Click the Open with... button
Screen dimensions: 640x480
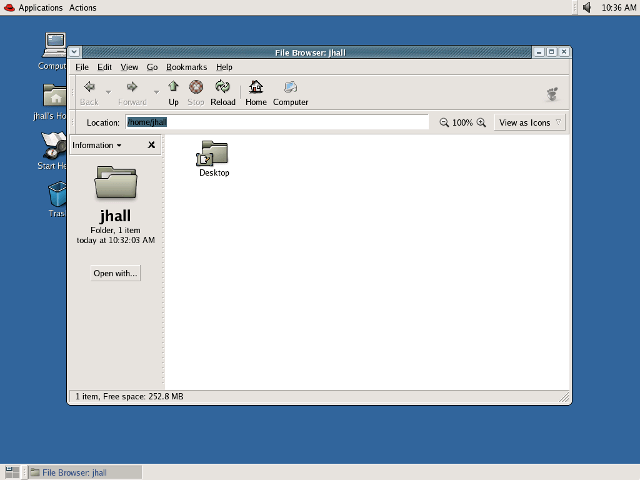click(116, 273)
